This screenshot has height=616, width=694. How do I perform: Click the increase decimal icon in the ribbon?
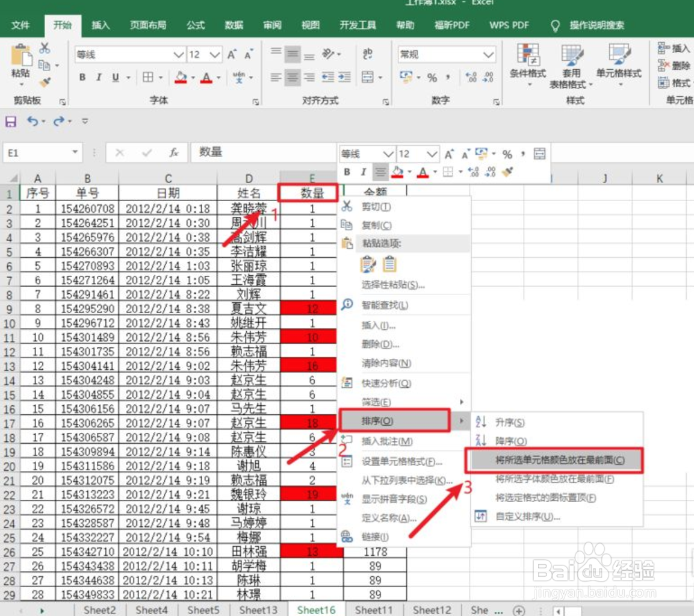(x=471, y=78)
